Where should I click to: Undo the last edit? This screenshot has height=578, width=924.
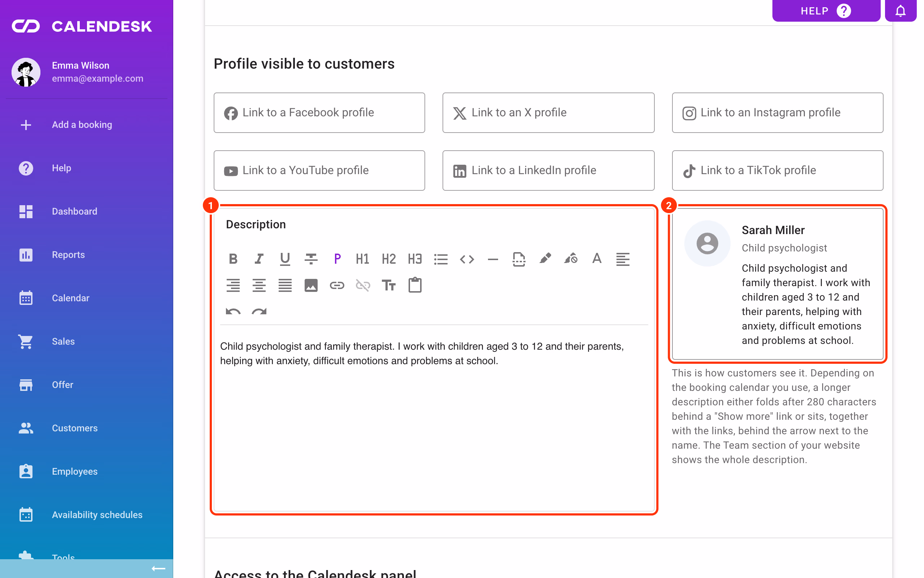233,311
